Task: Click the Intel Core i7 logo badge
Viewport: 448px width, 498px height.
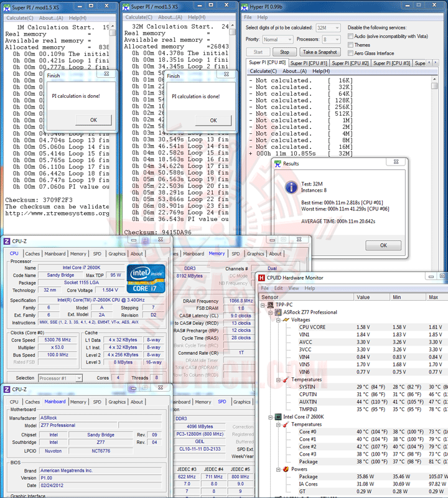Action: pos(146,279)
